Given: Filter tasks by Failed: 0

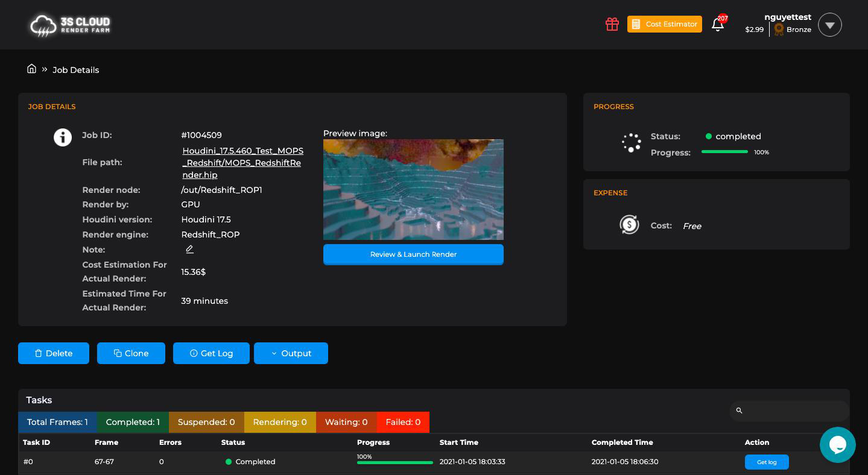Looking at the screenshot, I should (x=403, y=422).
